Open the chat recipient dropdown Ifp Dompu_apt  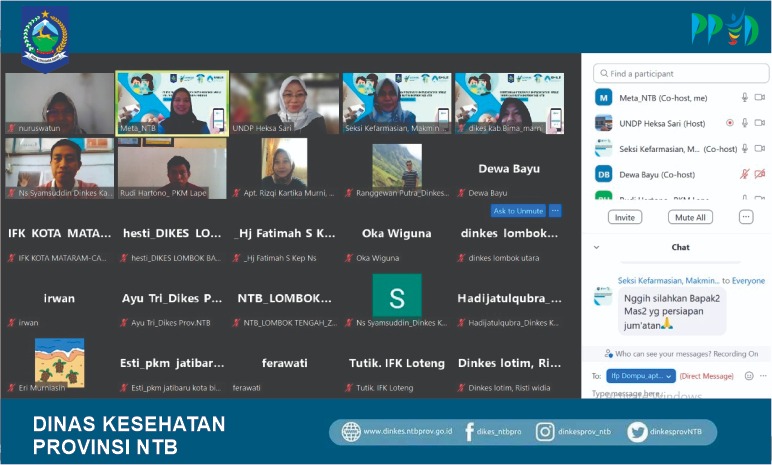click(641, 376)
